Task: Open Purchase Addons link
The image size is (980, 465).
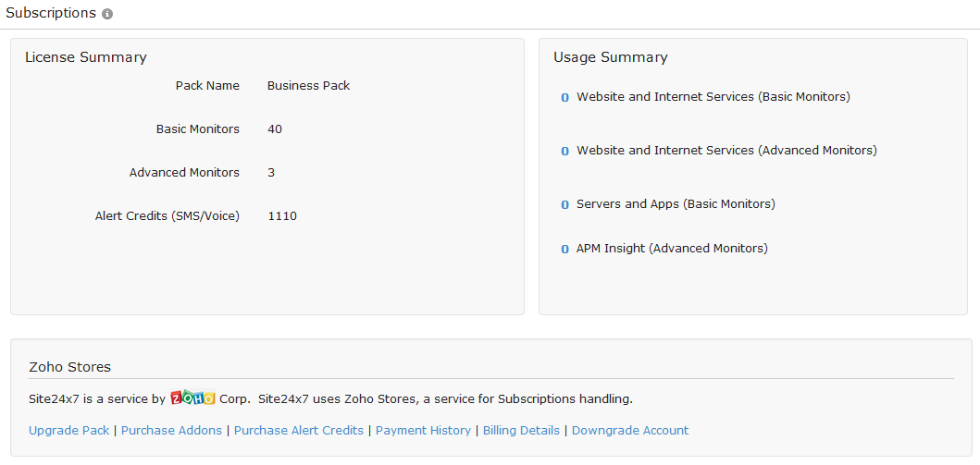Action: pos(171,430)
